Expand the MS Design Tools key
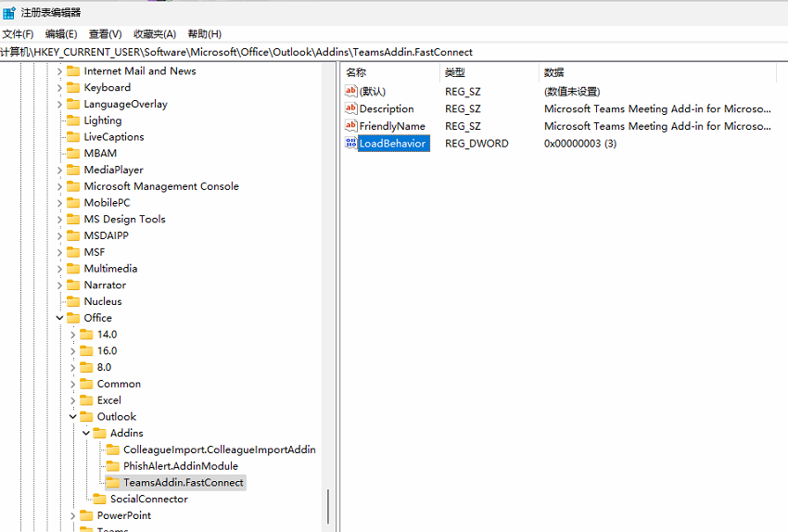788x532 pixels. [60, 220]
